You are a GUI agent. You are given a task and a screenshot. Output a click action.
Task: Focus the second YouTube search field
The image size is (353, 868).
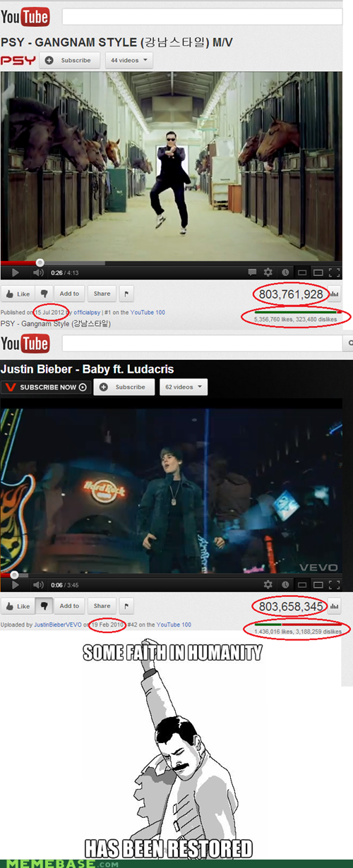point(201,344)
